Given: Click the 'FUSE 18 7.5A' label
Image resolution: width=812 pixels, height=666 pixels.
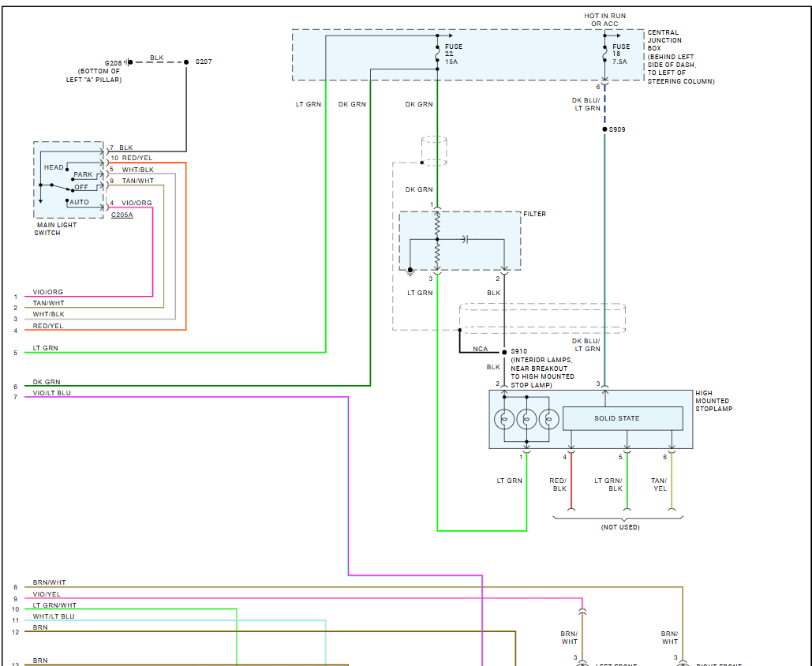Looking at the screenshot, I should coord(621,54).
